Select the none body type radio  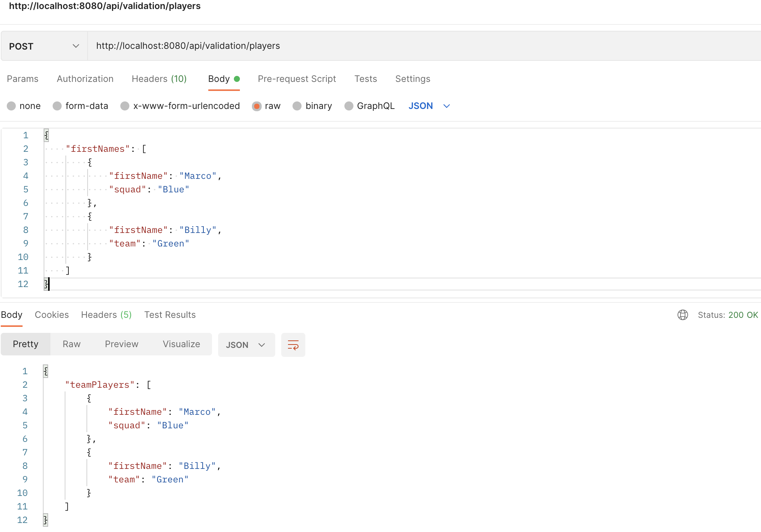[x=11, y=106]
